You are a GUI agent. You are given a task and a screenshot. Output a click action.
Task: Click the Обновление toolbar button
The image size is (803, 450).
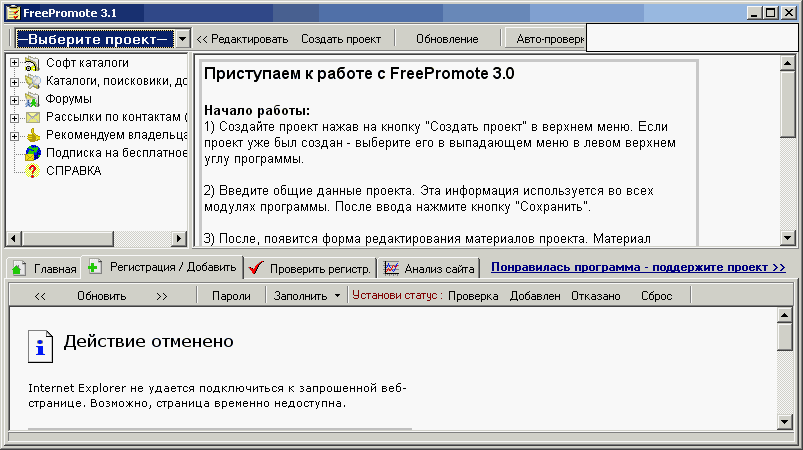tap(447, 39)
